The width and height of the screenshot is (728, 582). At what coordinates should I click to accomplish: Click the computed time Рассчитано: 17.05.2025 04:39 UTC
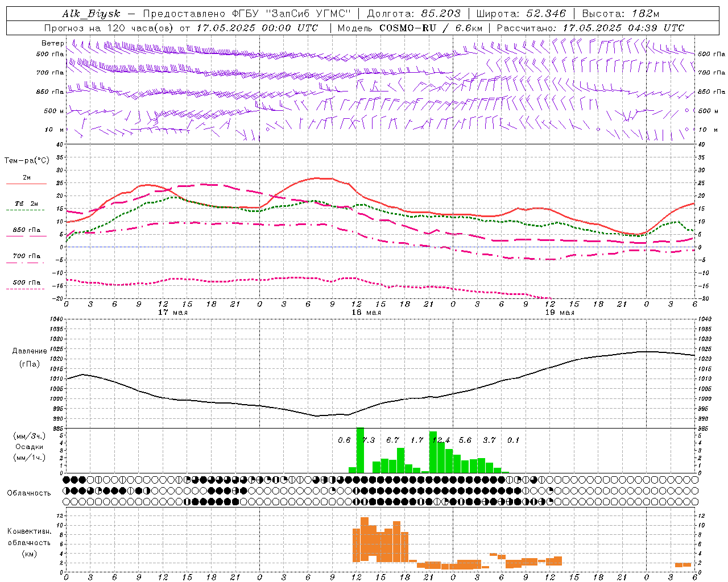tap(590, 28)
